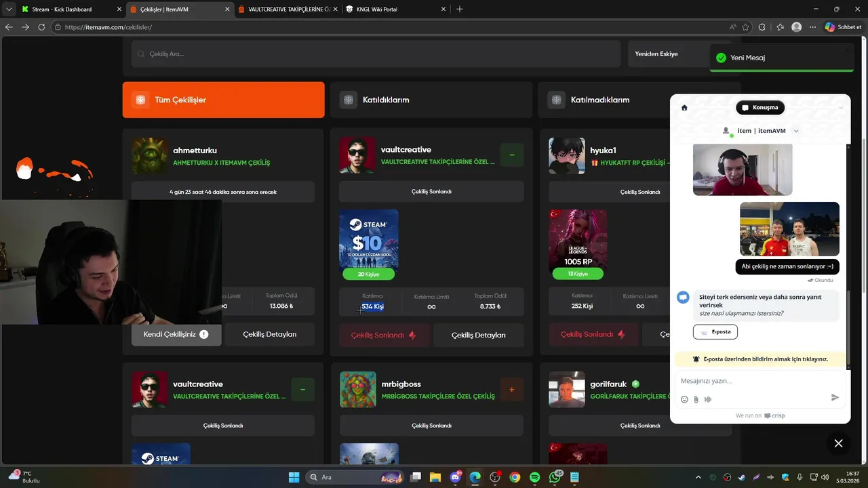This screenshot has height=488, width=868.
Task: Open Discord from the taskbar
Action: [455, 477]
